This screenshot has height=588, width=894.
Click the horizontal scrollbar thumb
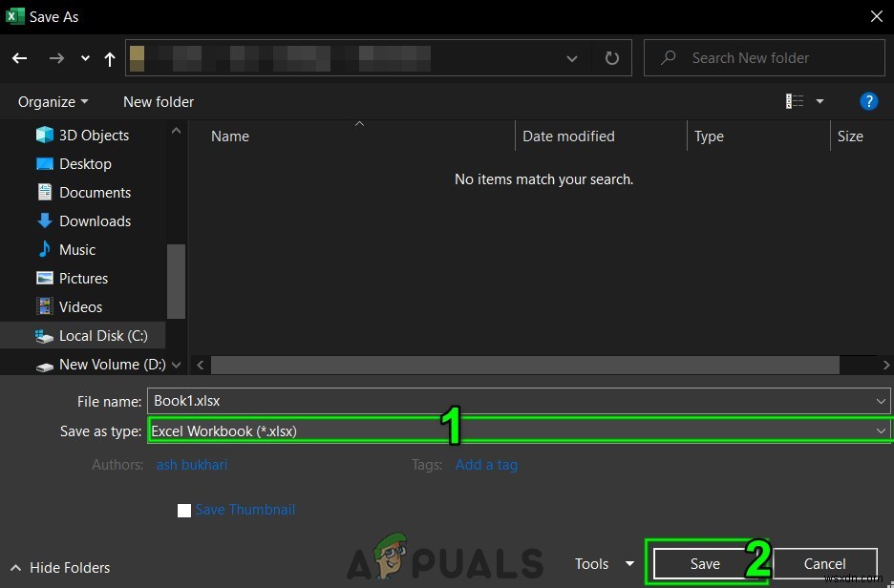click(525, 366)
